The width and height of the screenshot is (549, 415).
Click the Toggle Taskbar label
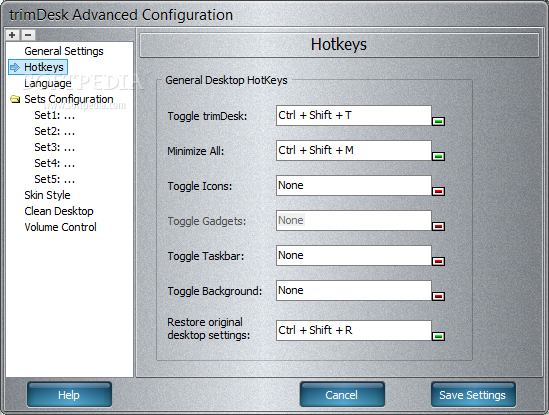[206, 256]
